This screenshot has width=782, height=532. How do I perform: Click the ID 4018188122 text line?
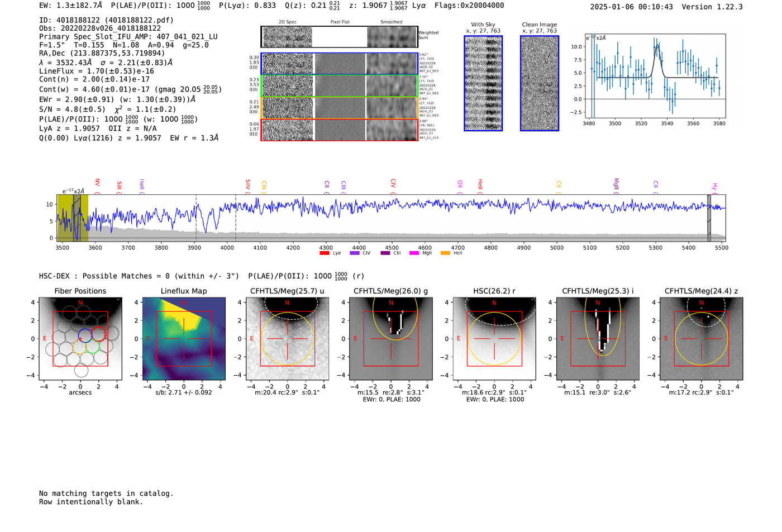[x=106, y=20]
